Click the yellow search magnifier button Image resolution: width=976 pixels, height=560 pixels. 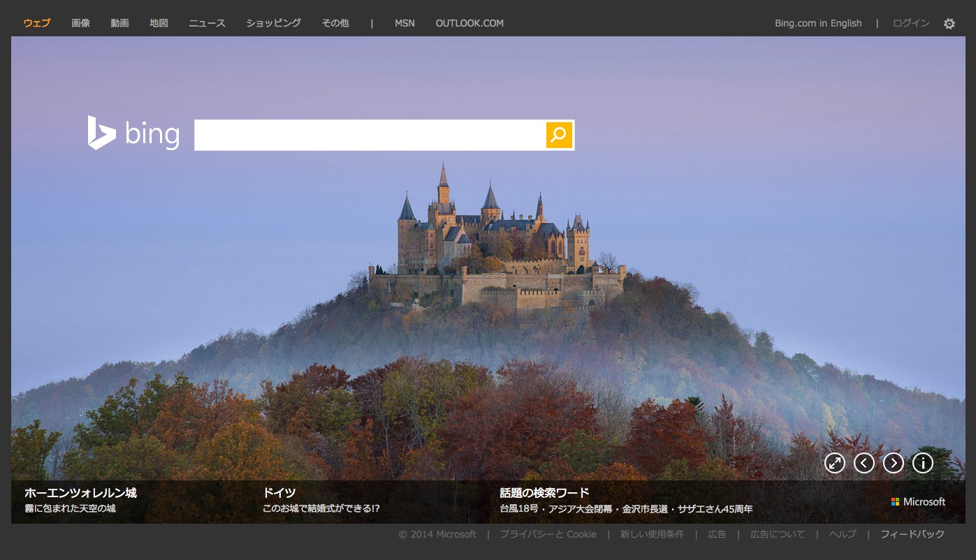[559, 135]
